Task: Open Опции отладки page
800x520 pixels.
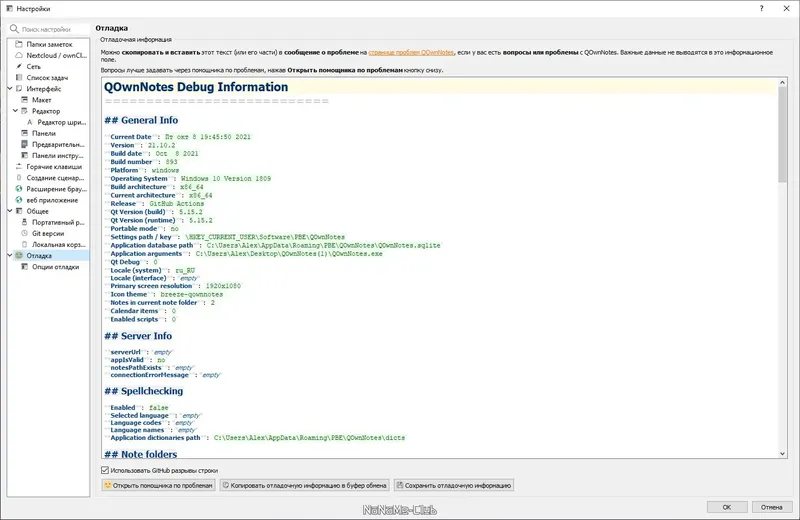Action: click(55, 266)
